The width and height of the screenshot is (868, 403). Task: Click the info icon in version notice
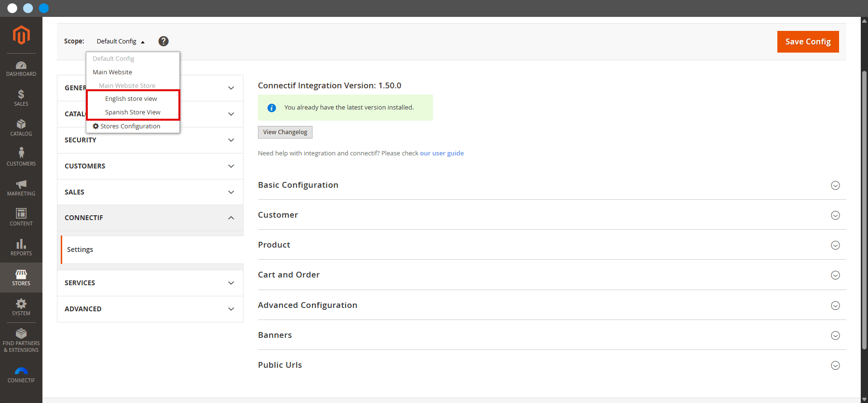[271, 108]
